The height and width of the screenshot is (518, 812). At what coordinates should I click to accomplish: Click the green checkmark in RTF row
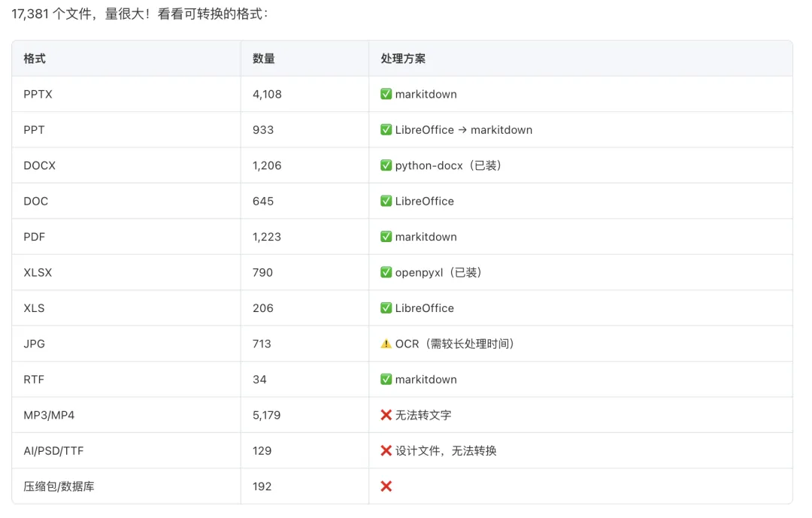coord(386,379)
